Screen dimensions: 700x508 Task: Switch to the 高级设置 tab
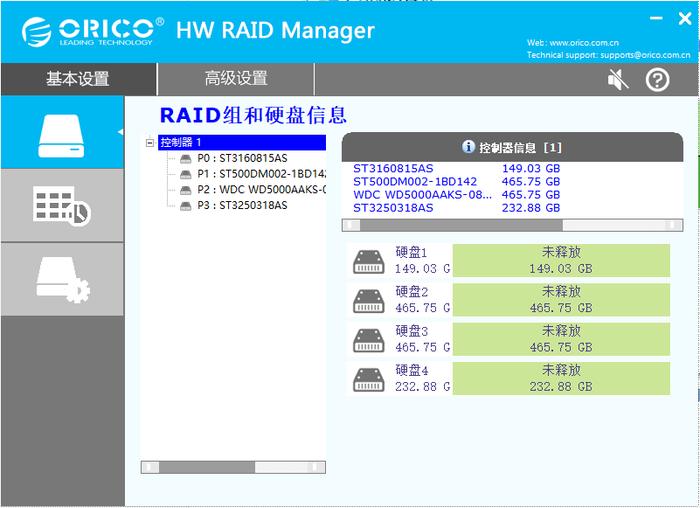coord(236,79)
